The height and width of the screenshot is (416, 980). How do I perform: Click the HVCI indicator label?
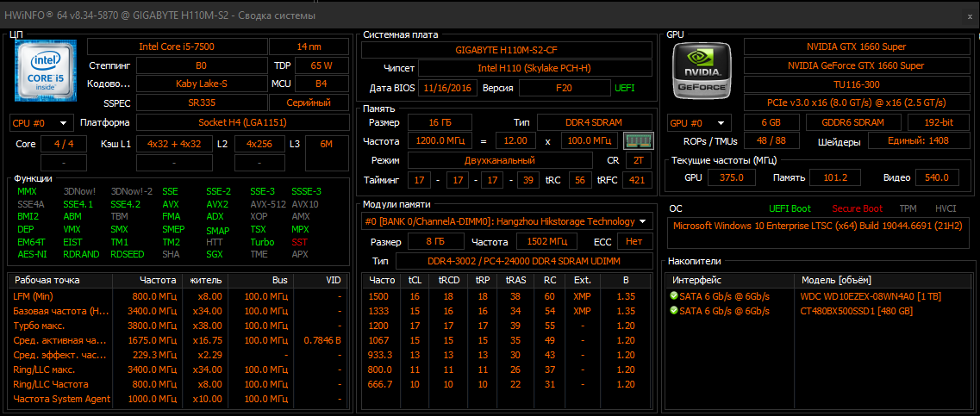[x=945, y=208]
